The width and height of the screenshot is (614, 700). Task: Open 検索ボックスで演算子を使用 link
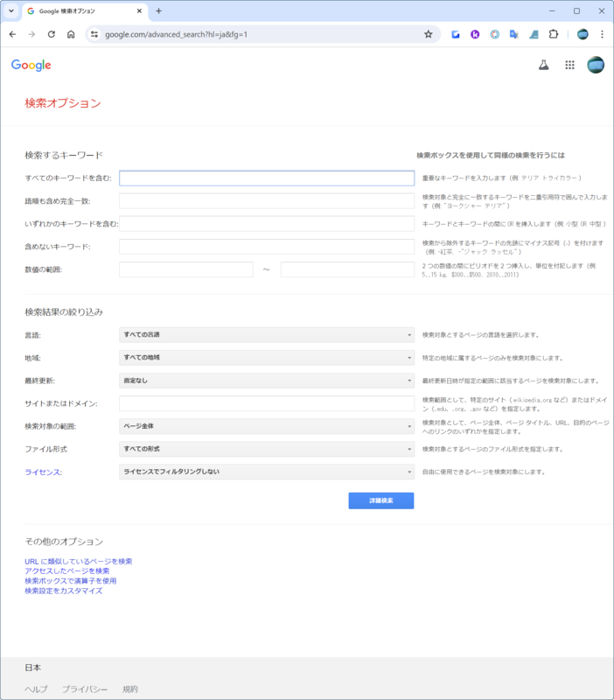click(71, 581)
